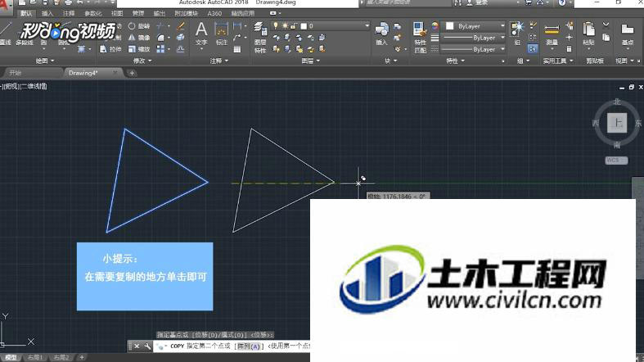
Task: Click the Measure (测量) tool
Action: [x=552, y=34]
